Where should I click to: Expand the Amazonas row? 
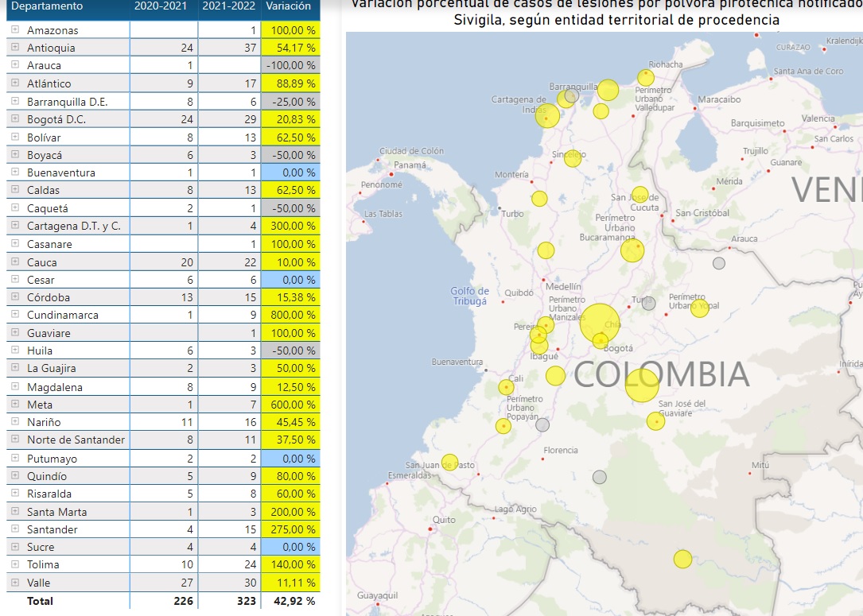15,29
